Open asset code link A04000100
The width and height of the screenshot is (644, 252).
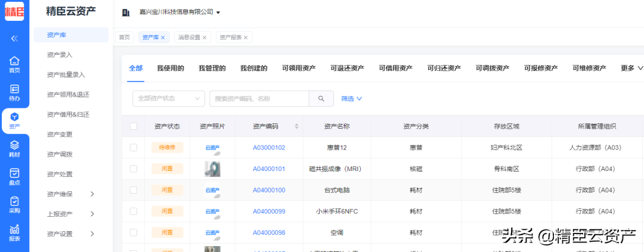click(269, 190)
